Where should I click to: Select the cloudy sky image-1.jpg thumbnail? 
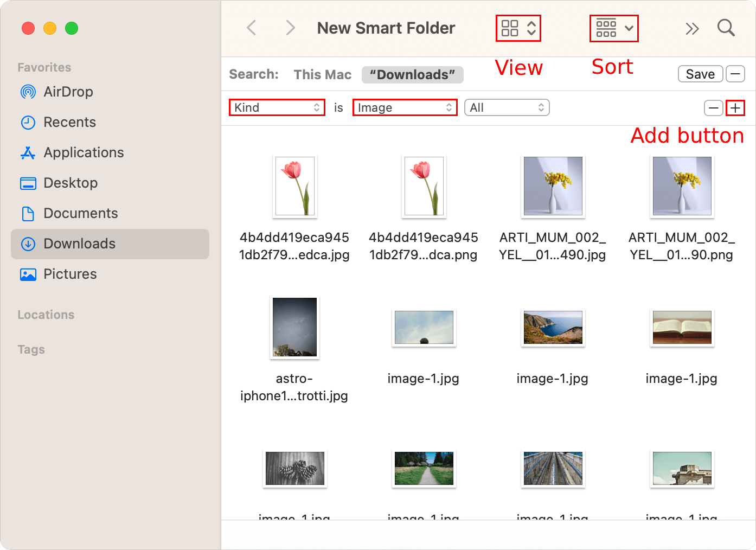(x=424, y=328)
